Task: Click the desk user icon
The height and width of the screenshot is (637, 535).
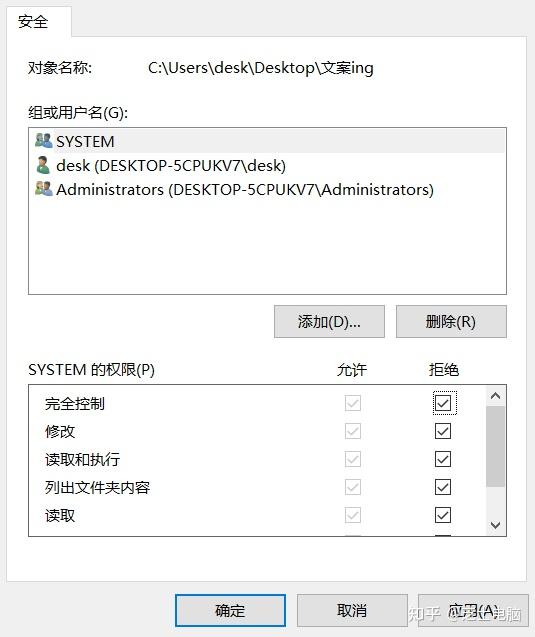Action: pyautogui.click(x=43, y=165)
